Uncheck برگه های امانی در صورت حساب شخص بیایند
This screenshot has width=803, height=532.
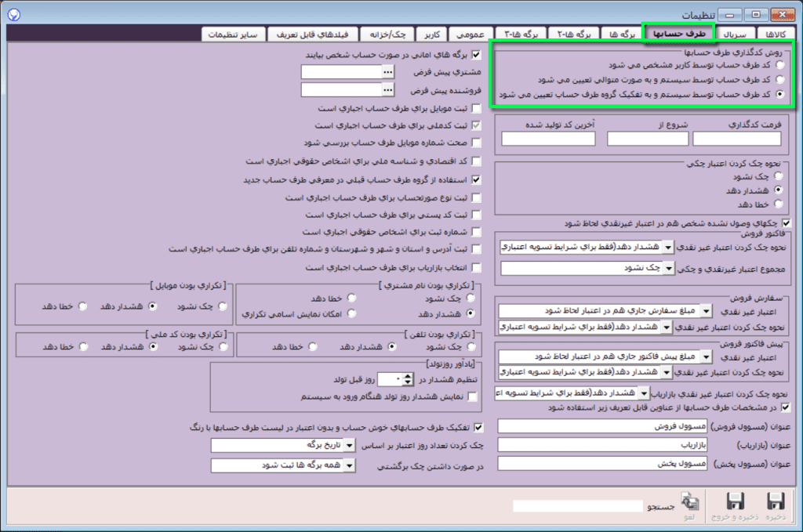[x=476, y=56]
